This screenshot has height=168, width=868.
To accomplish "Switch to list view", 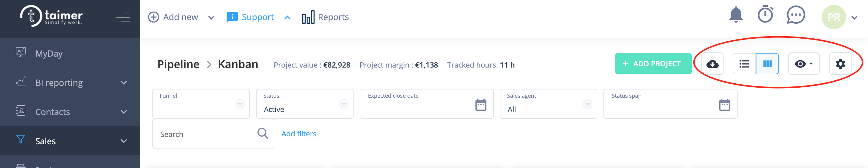I will [744, 64].
